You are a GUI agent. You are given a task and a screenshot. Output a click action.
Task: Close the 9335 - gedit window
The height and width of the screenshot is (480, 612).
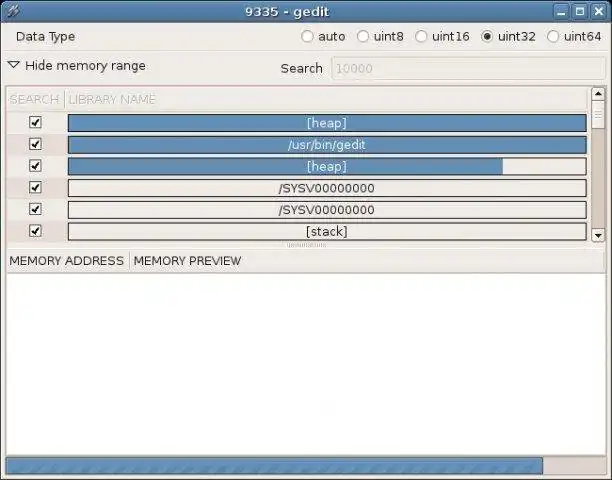[x=599, y=11]
